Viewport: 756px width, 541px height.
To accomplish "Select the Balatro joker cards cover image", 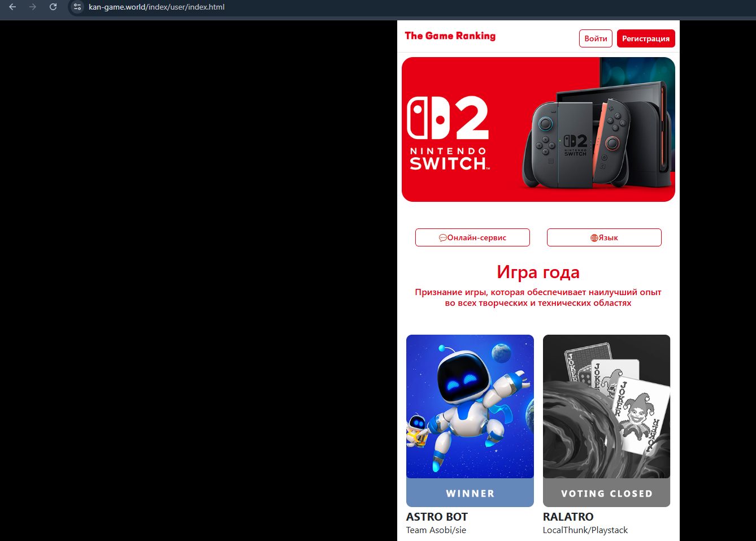I will (x=607, y=406).
